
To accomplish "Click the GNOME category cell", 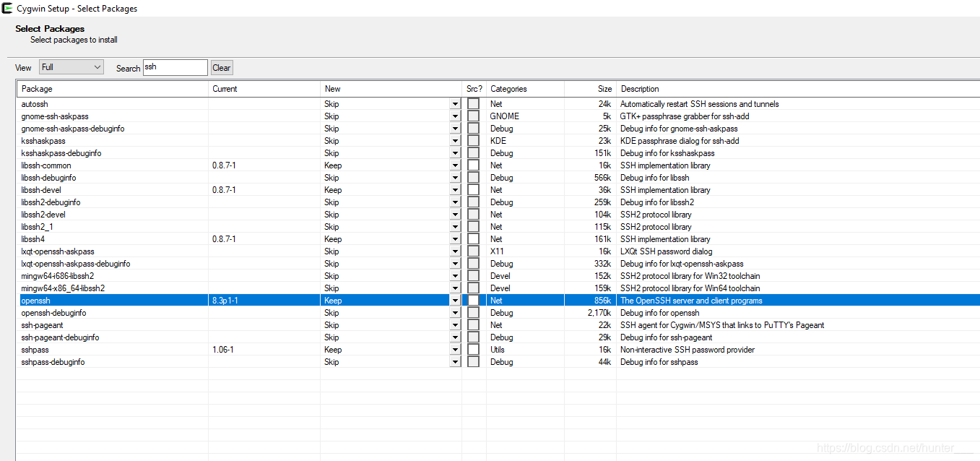I will tap(505, 116).
